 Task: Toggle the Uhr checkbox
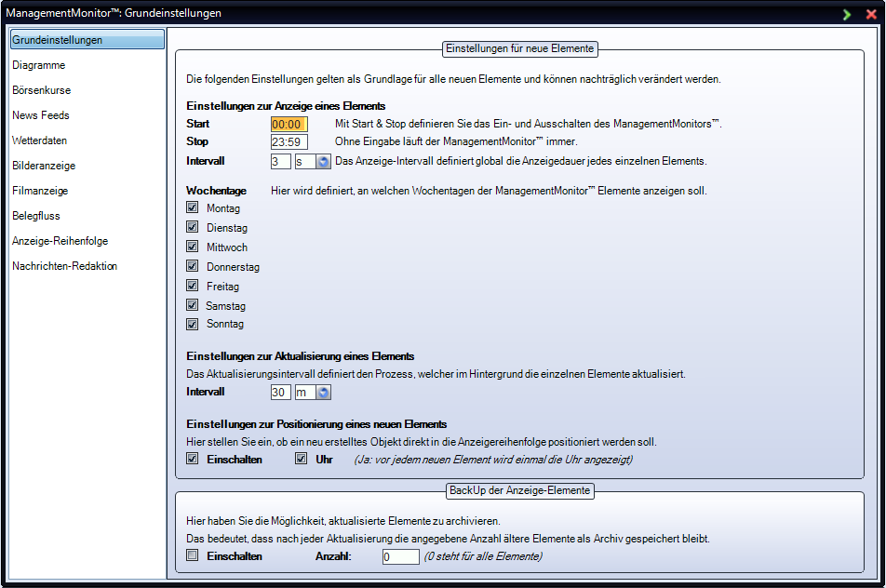(301, 459)
